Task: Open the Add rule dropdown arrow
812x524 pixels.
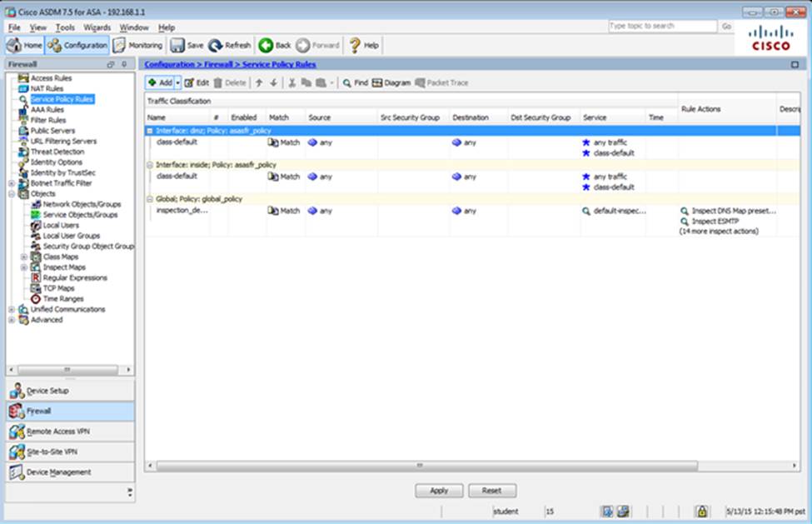Action: tap(177, 82)
